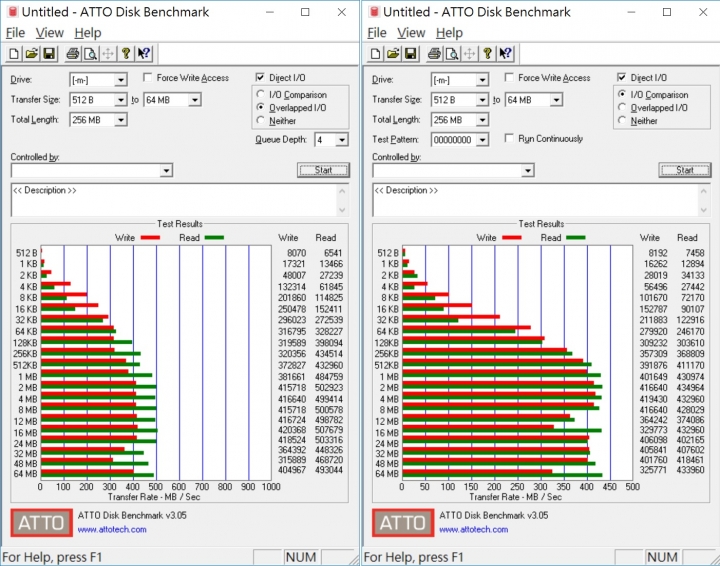Viewport: 720px width, 566px height.
Task: Click Open folder icon in left window toolbar
Action: click(x=31, y=54)
